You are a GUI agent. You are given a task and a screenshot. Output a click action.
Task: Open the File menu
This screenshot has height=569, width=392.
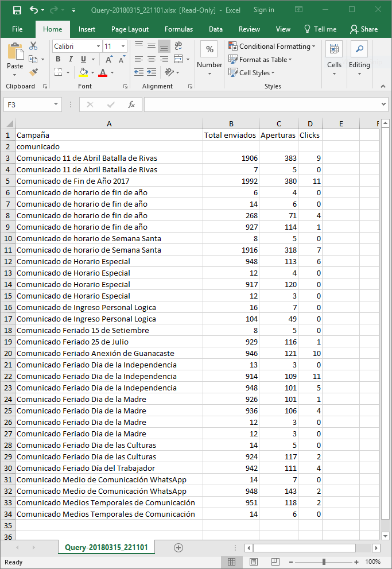click(17, 29)
